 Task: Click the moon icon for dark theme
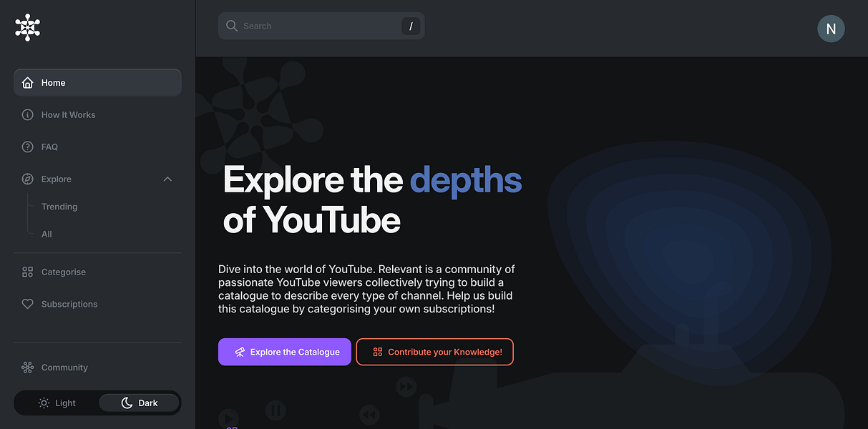point(127,403)
